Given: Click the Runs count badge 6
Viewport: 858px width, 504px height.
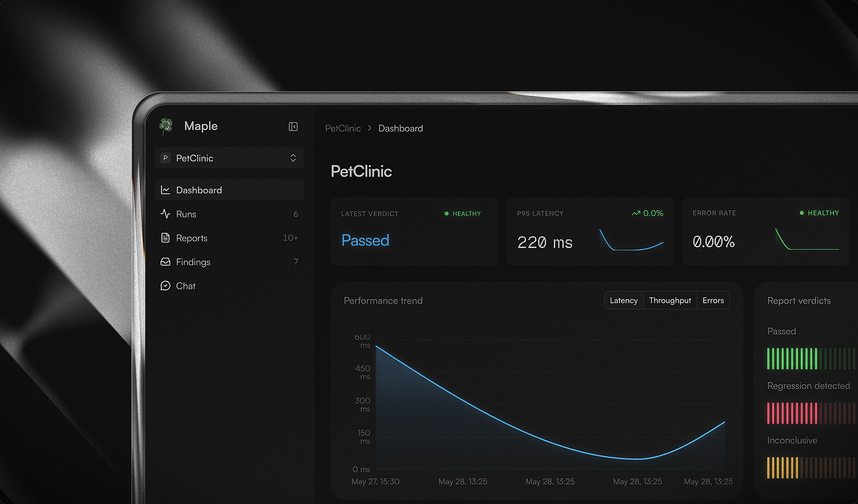Looking at the screenshot, I should pyautogui.click(x=295, y=214).
